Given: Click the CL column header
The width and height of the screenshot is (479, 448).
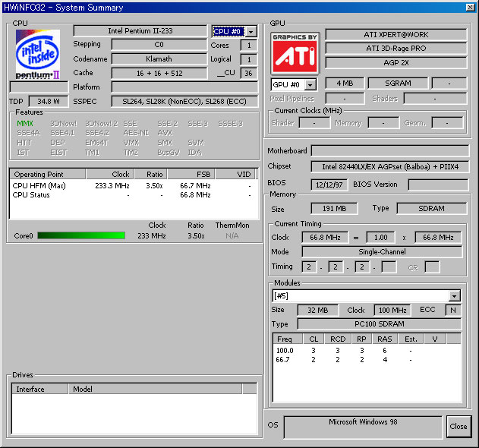Looking at the screenshot, I should (x=314, y=339).
